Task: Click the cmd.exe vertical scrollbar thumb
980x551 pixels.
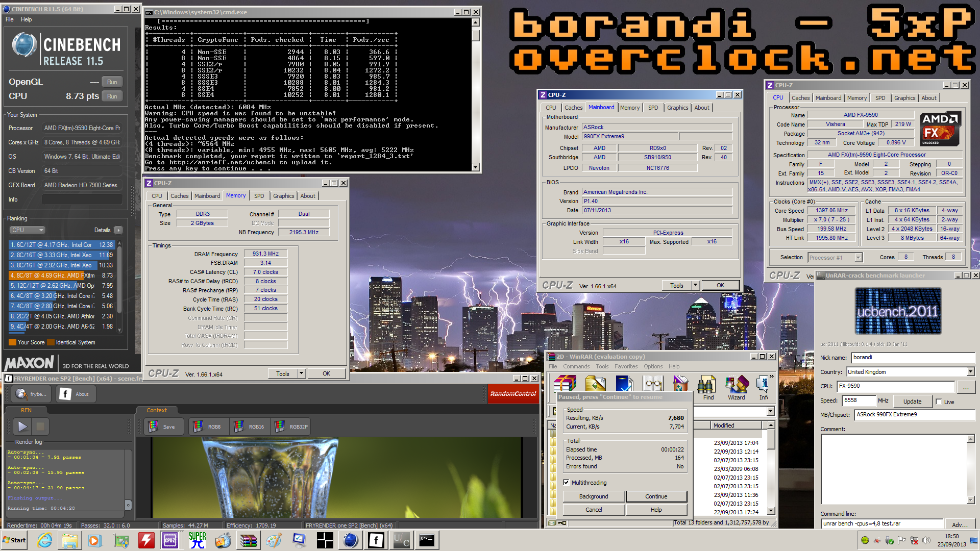Action: (476, 36)
